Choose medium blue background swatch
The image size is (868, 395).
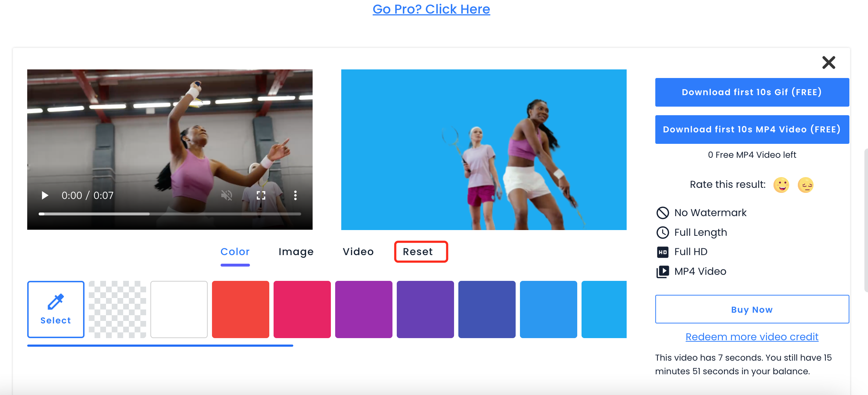click(549, 309)
